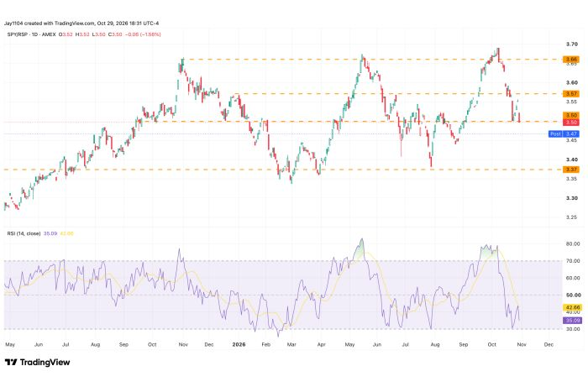Image resolution: width=588 pixels, height=392 pixels.
Task: Click 80.00 on the RSI axis
Action: pos(573,244)
